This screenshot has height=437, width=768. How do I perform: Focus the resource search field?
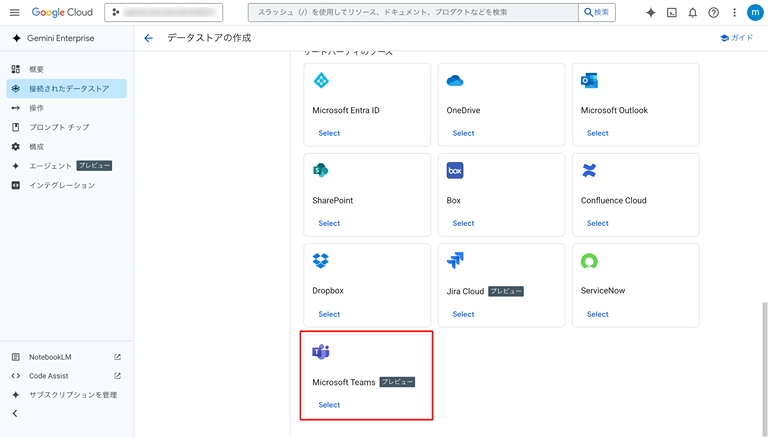point(413,12)
